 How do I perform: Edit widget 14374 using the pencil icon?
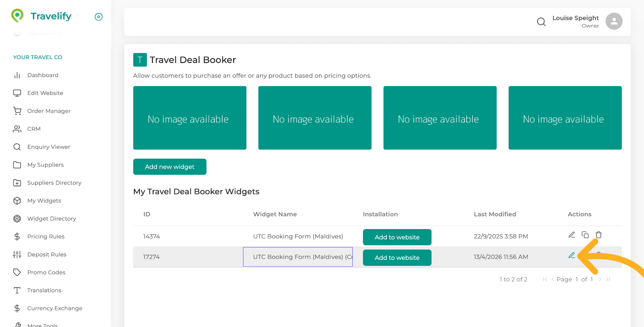(x=572, y=235)
